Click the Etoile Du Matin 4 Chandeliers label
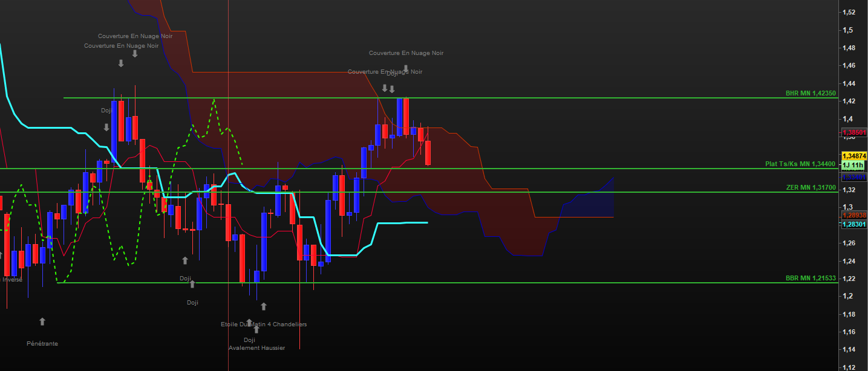 (264, 324)
